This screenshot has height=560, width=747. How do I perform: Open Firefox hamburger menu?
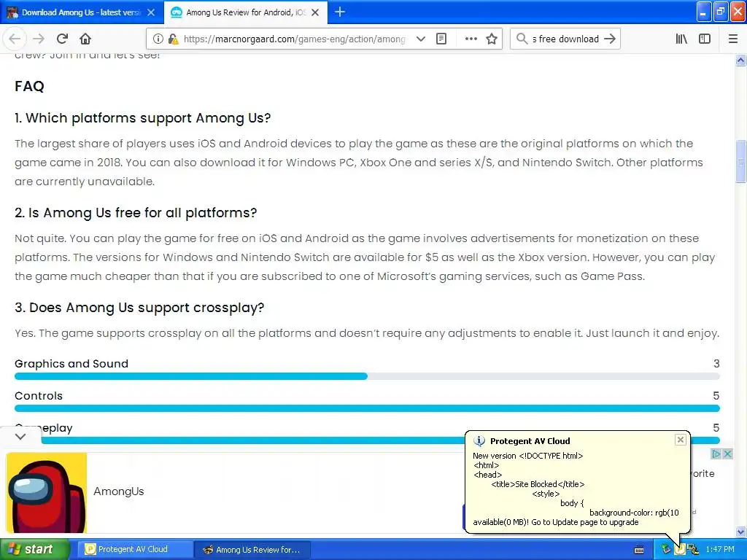click(x=732, y=39)
